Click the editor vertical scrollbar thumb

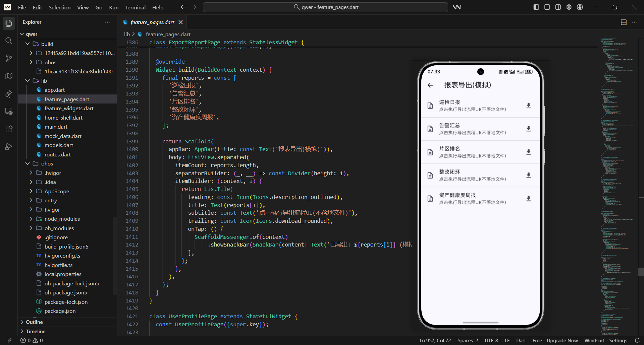pos(641,272)
